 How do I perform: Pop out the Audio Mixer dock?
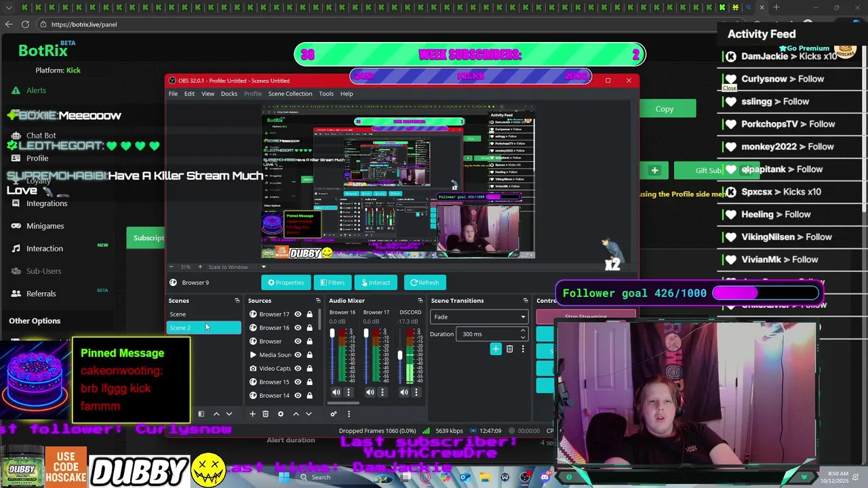[420, 301]
